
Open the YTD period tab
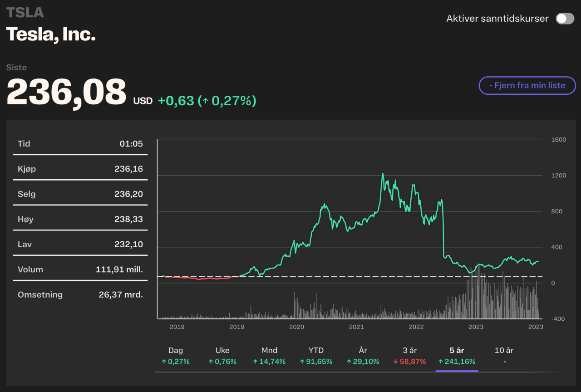[316, 356]
